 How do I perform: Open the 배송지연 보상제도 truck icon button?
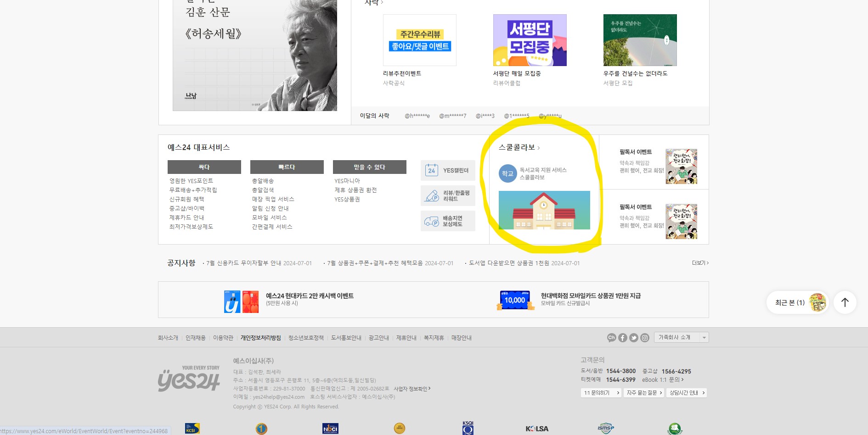pyautogui.click(x=448, y=221)
